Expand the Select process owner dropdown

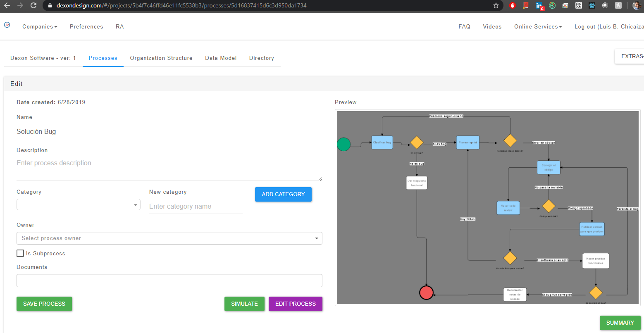169,238
